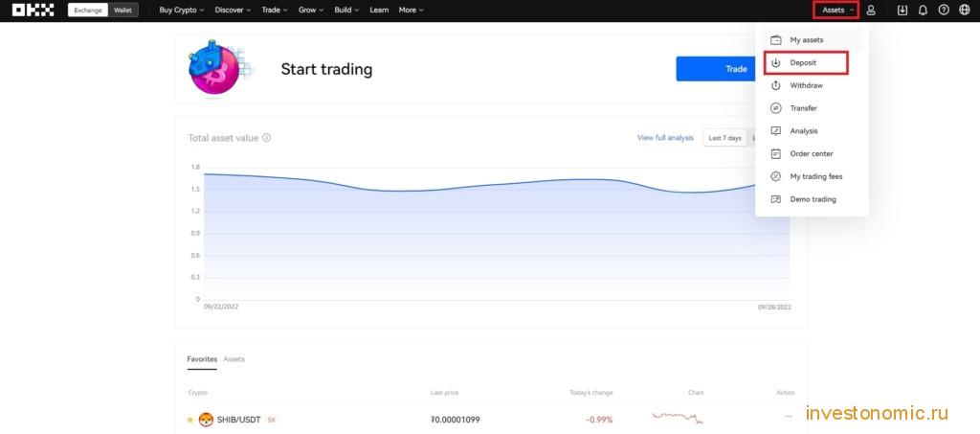Expand the Trade menu dropdown
Viewport: 980px width, 434px height.
tap(275, 10)
